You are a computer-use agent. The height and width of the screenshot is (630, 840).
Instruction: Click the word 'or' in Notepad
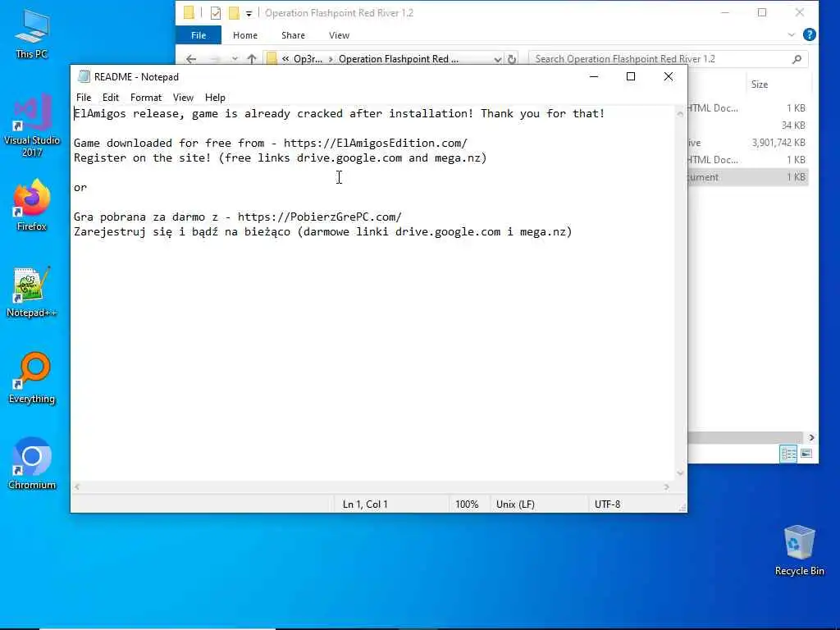(x=80, y=188)
